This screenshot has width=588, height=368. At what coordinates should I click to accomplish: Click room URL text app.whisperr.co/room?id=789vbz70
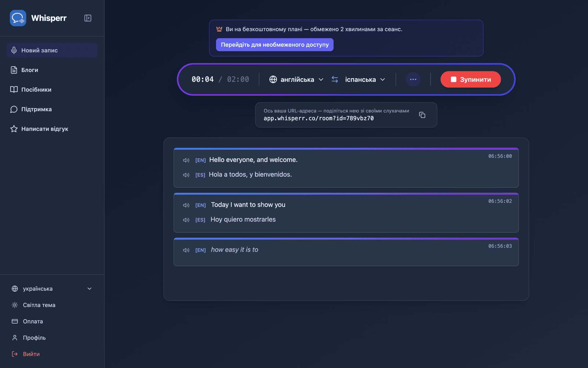coord(319,118)
